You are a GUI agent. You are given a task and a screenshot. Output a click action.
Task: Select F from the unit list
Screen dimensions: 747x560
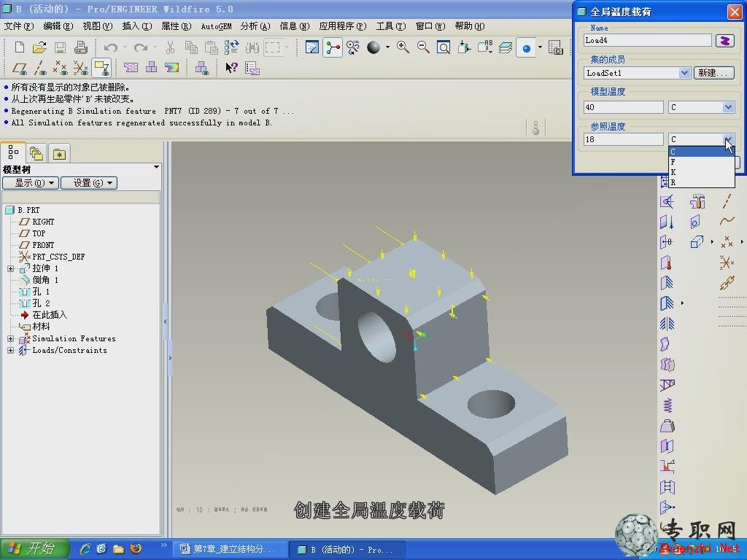[x=701, y=162]
